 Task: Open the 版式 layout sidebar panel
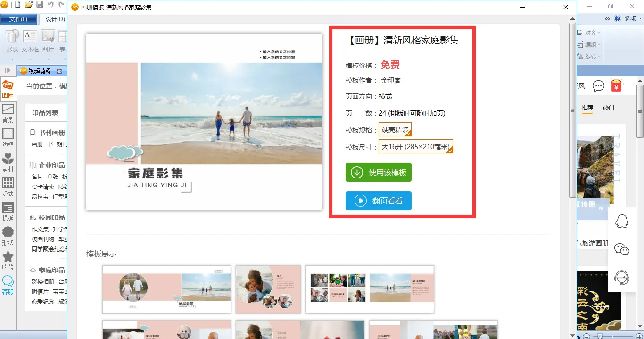[8, 187]
